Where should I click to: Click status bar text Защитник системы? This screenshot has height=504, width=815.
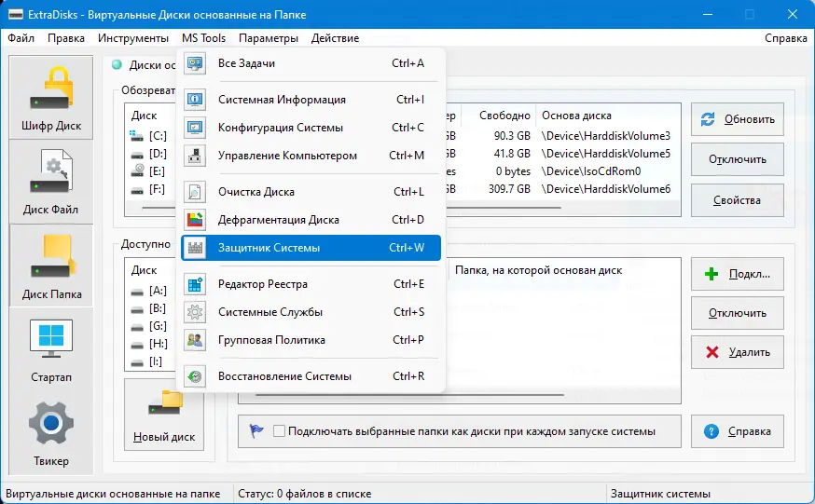click(x=660, y=494)
